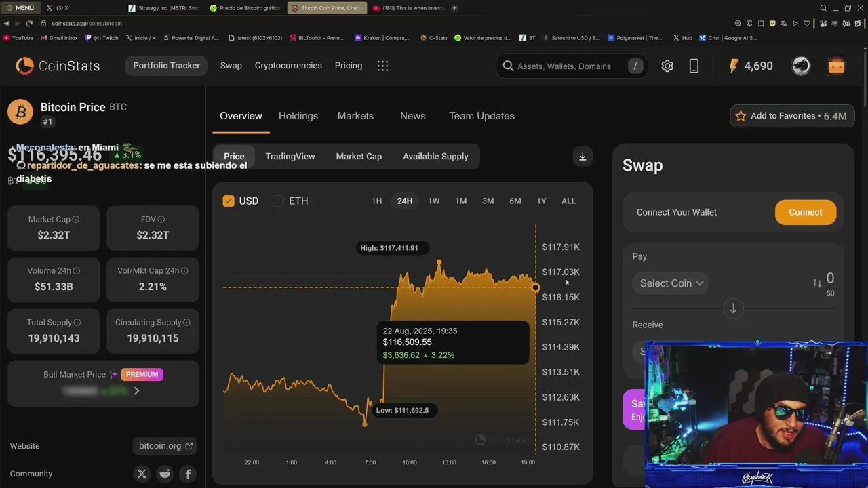This screenshot has height=488, width=868.
Task: Open the Team Updates tab
Action: (x=481, y=116)
